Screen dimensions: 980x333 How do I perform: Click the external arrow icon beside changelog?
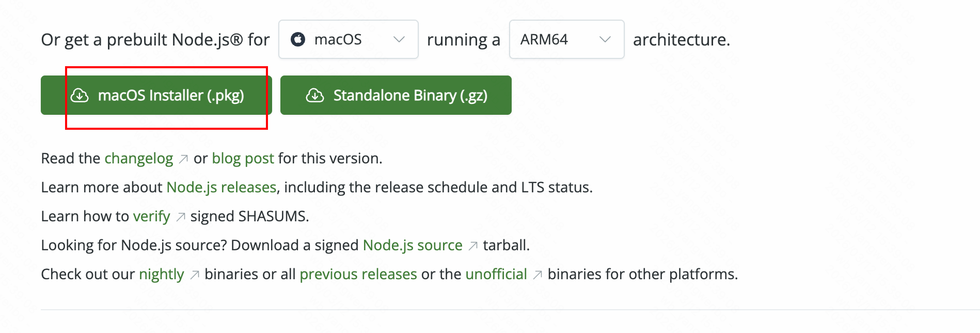coord(183,159)
